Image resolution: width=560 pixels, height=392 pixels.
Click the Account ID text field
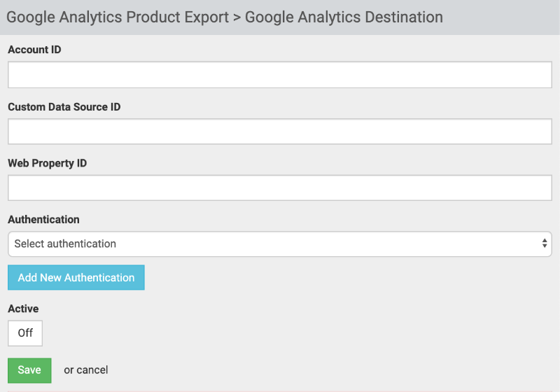[280, 75]
